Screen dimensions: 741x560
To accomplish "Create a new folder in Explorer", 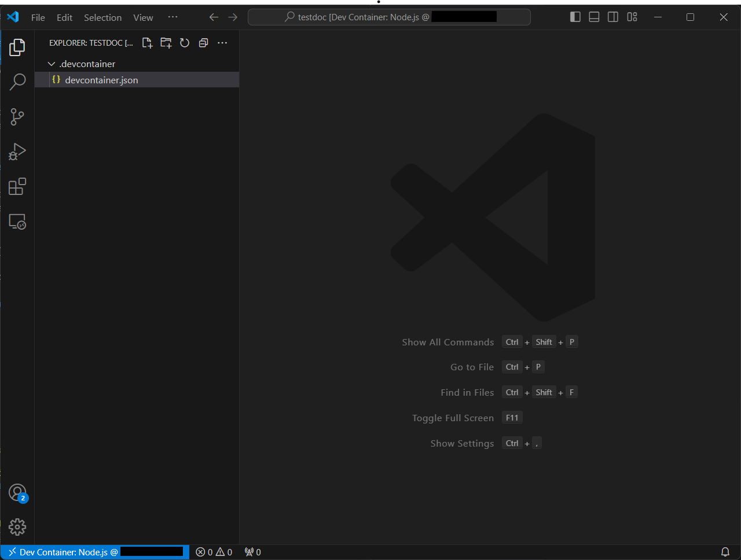I will point(166,43).
